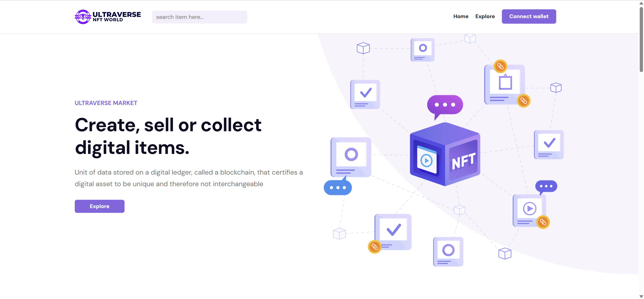644x299 pixels.
Task: Click the central NFT cube illustration
Action: pos(445,154)
